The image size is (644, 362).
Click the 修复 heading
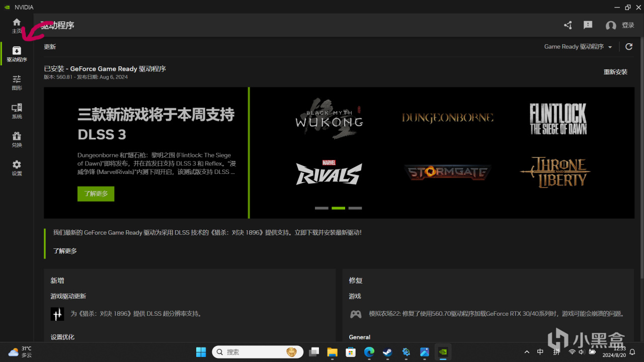[x=356, y=281]
